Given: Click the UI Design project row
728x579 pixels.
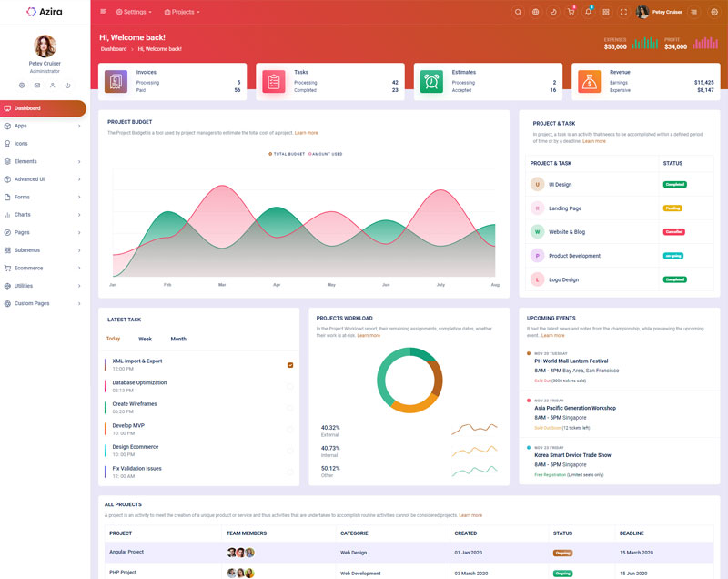Looking at the screenshot, I should pos(560,184).
